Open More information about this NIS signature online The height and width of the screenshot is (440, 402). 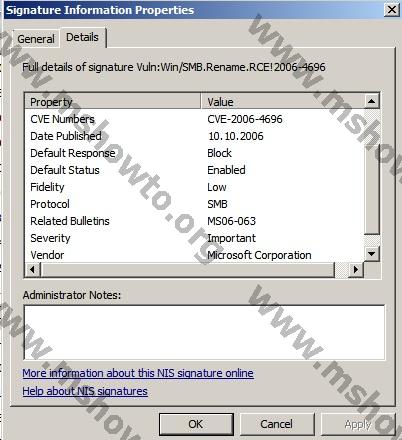click(x=138, y=373)
